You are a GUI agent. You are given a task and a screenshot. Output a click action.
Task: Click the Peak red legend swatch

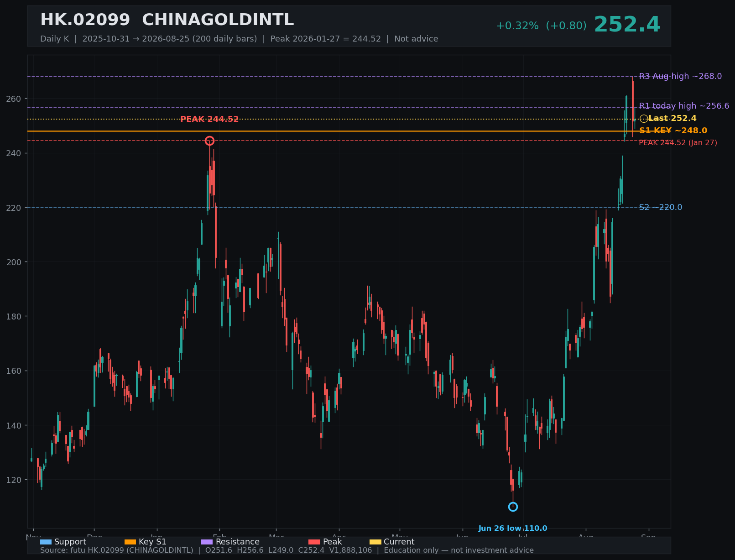click(314, 542)
